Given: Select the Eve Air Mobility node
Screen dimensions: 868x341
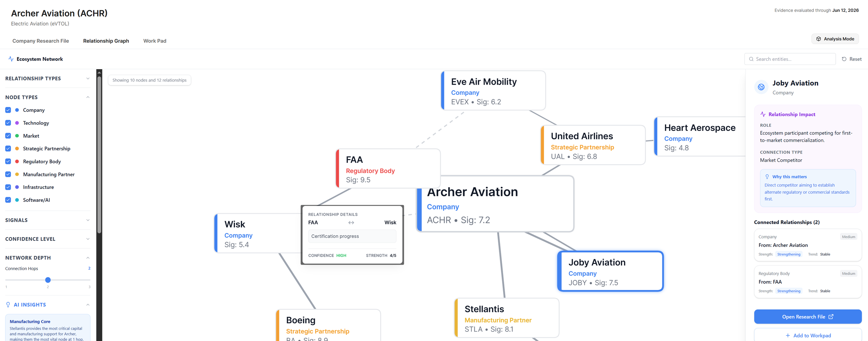Looking at the screenshot, I should tap(493, 91).
